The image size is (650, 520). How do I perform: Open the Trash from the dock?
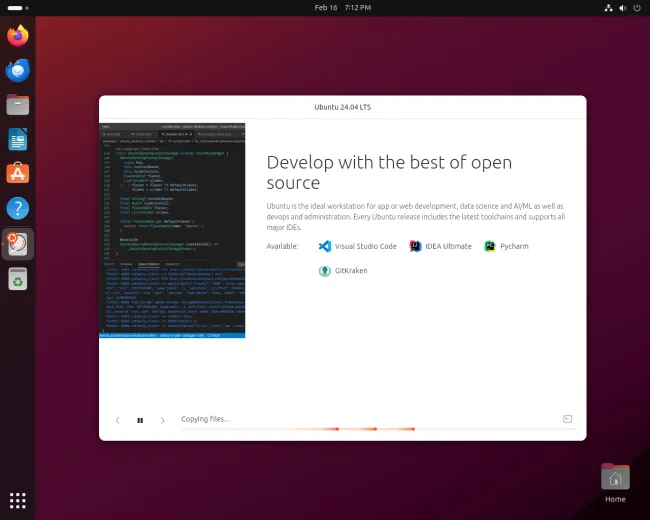[18, 279]
